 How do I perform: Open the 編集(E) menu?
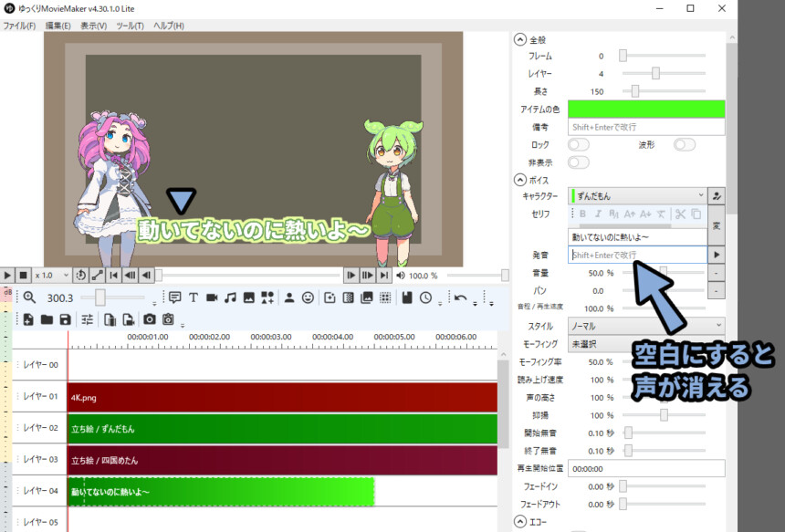58,26
